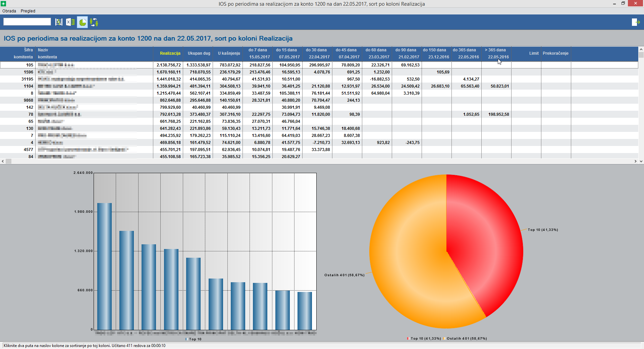Click the status bar message about sorting
The width and height of the screenshot is (644, 349).
(x=85, y=346)
